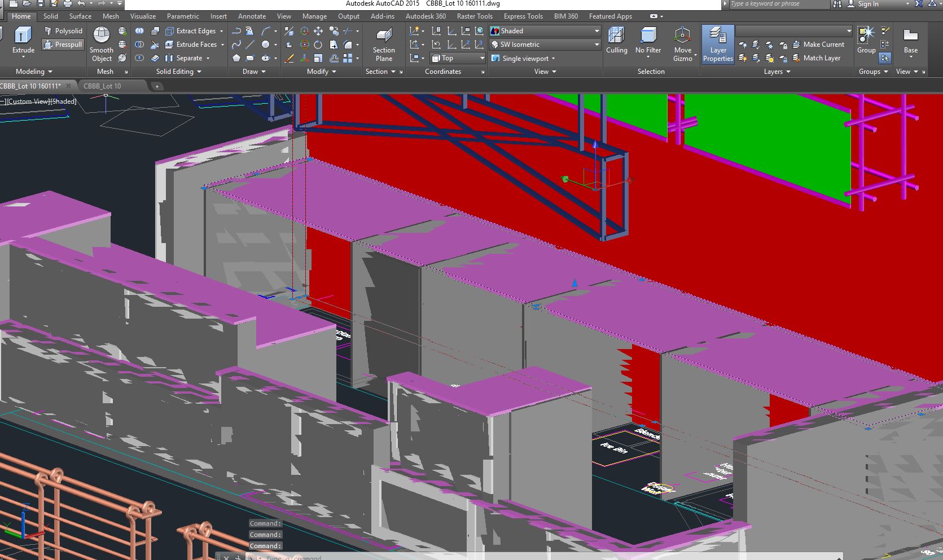Click the Array tool in Modify
The width and height of the screenshot is (943, 560).
[x=348, y=58]
